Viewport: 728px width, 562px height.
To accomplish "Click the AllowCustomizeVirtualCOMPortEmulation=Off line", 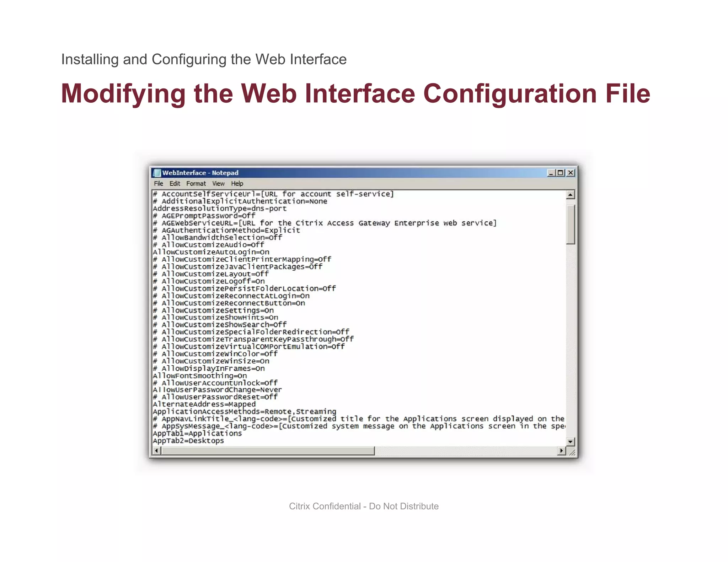I will 249,347.
